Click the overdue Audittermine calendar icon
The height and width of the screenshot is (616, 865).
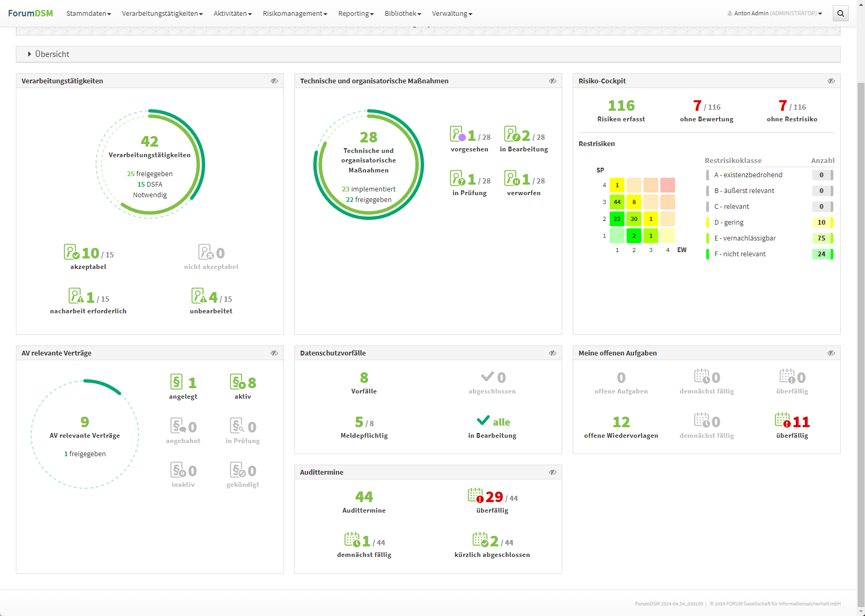click(475, 496)
